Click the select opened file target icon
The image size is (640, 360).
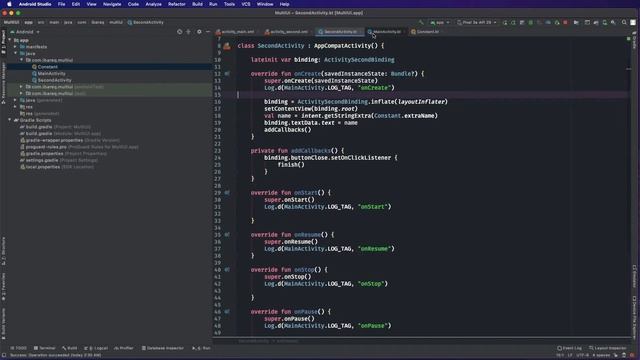point(180,32)
